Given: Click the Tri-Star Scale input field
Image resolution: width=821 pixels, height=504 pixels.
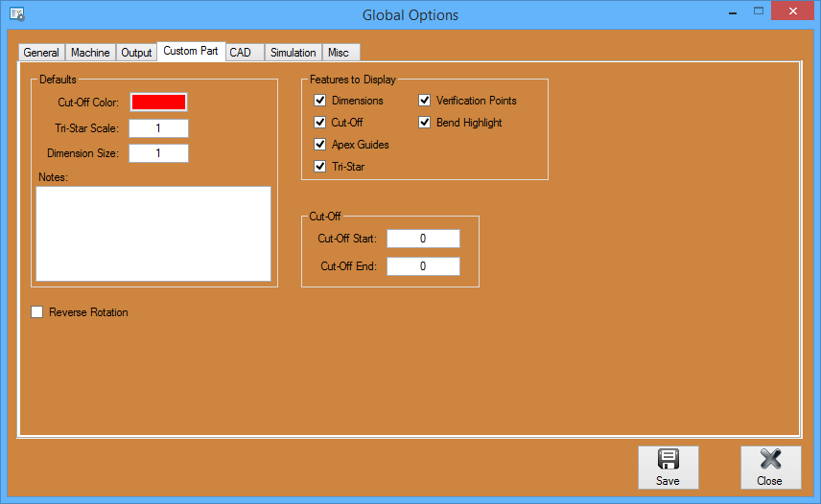Looking at the screenshot, I should coord(158,128).
